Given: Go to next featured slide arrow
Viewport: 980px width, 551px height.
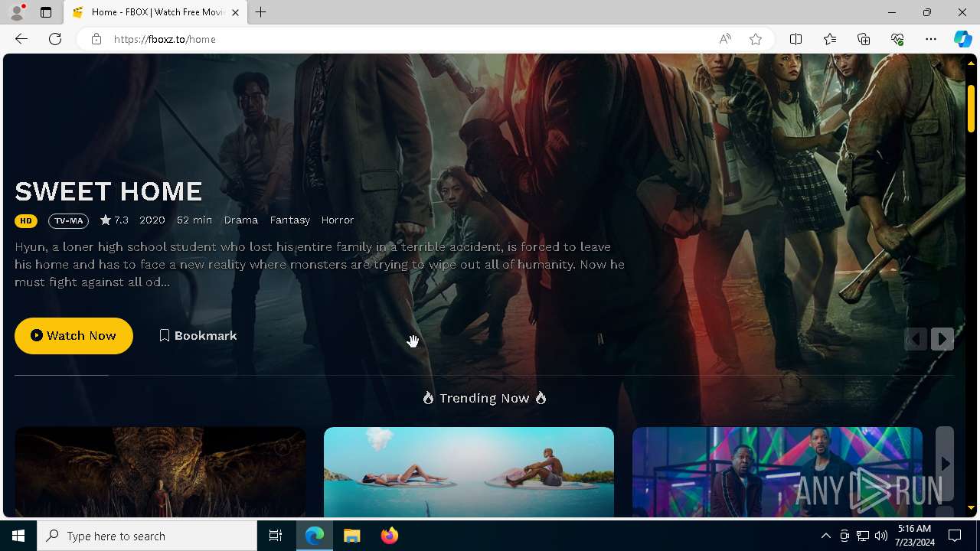Looking at the screenshot, I should (942, 339).
